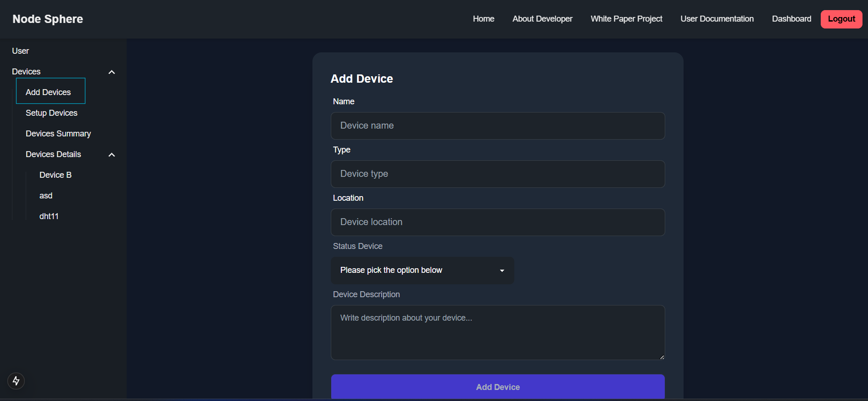Image resolution: width=868 pixels, height=401 pixels.
Task: Open About Developer page
Action: tap(542, 19)
